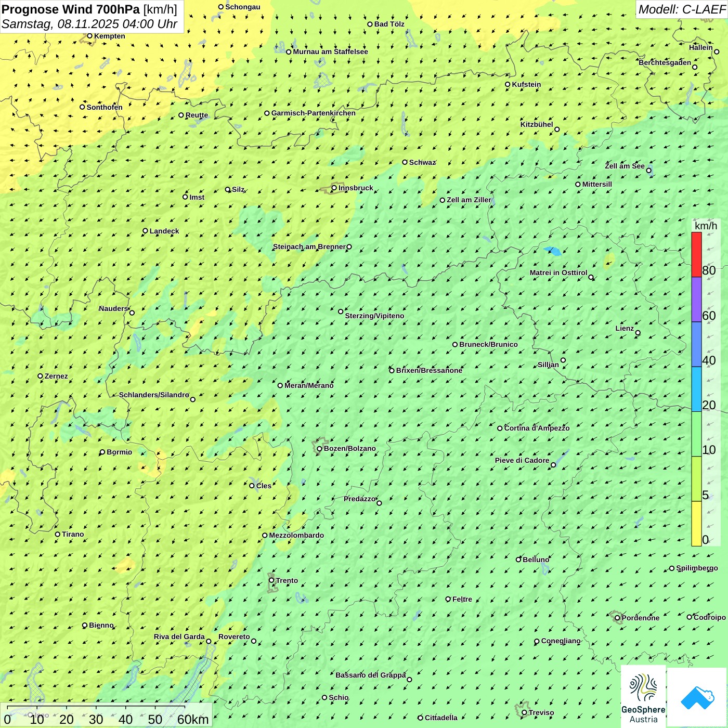The height and width of the screenshot is (728, 728).
Task: Click the 'Bienno' label
Action: tap(101, 625)
